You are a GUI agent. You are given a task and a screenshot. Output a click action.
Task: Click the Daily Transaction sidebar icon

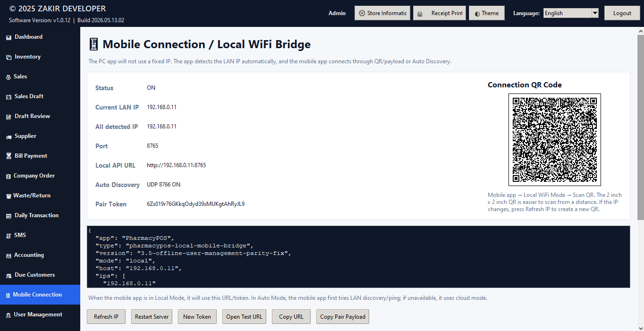(x=8, y=216)
